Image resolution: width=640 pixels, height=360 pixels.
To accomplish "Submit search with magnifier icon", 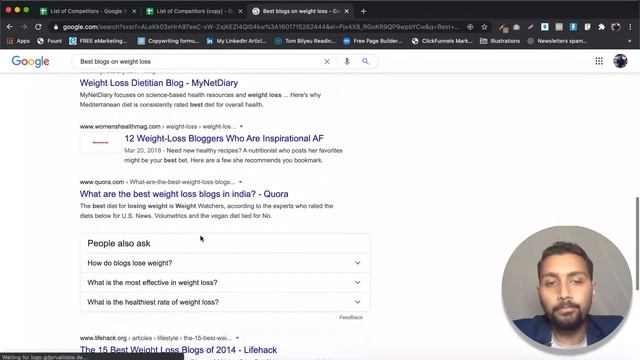I will 365,62.
